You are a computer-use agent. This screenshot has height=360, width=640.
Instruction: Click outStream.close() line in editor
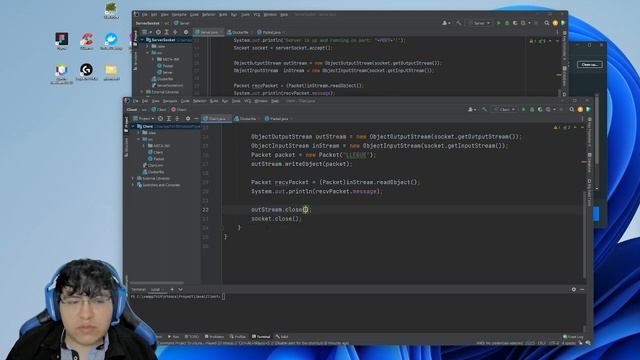coord(281,209)
